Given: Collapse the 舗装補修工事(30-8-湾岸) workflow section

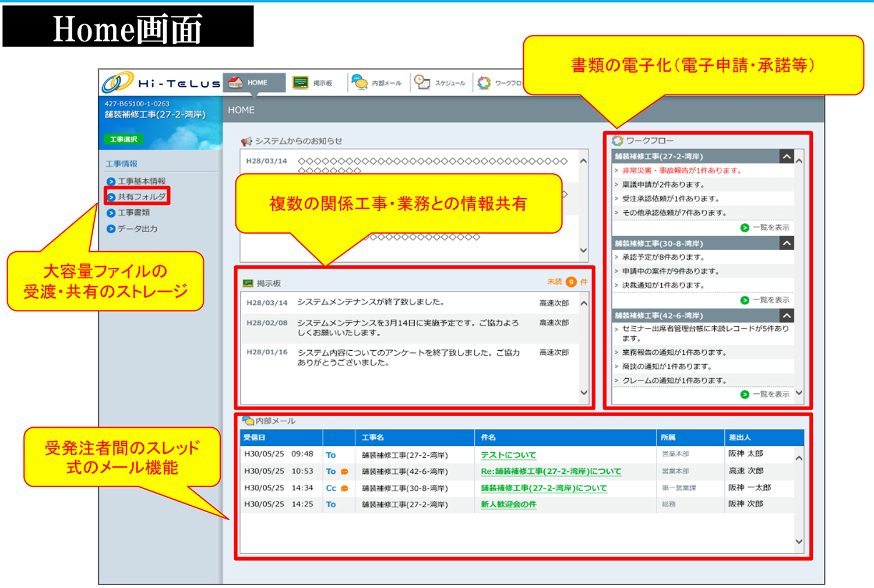Looking at the screenshot, I should [x=787, y=243].
